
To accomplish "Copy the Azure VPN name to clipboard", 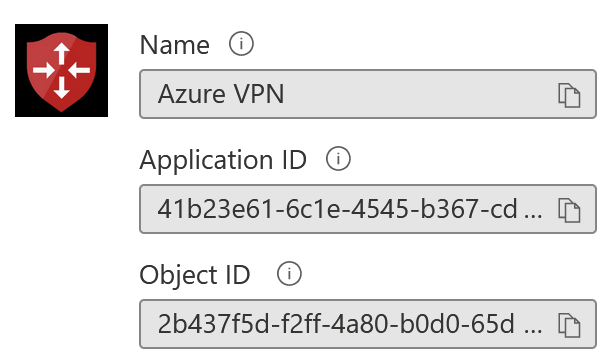I will click(569, 95).
